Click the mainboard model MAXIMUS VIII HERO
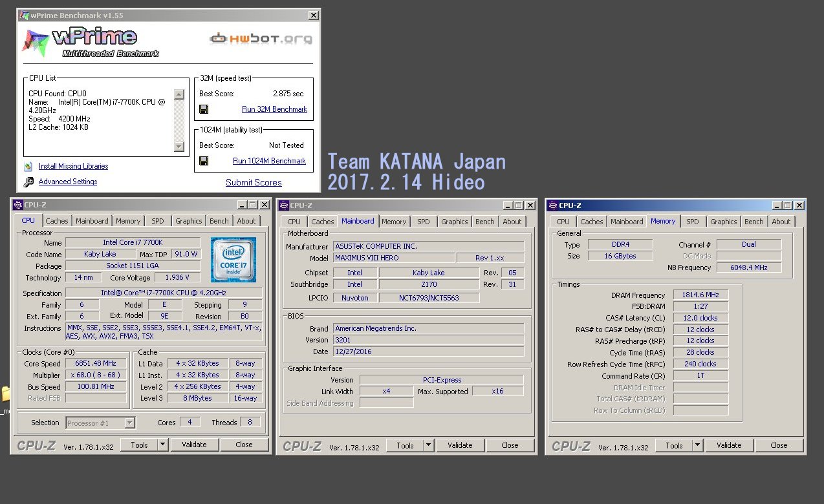The image size is (824, 504). [x=393, y=258]
